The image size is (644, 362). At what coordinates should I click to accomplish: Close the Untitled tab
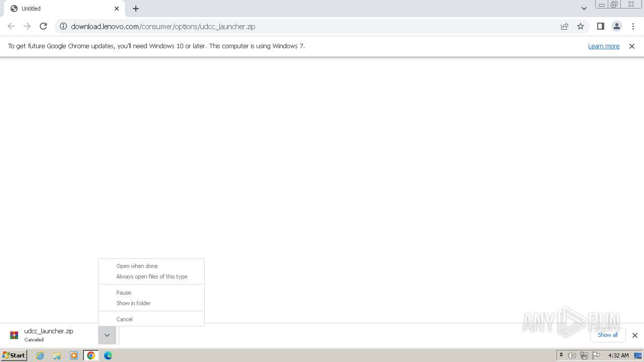pos(117,9)
